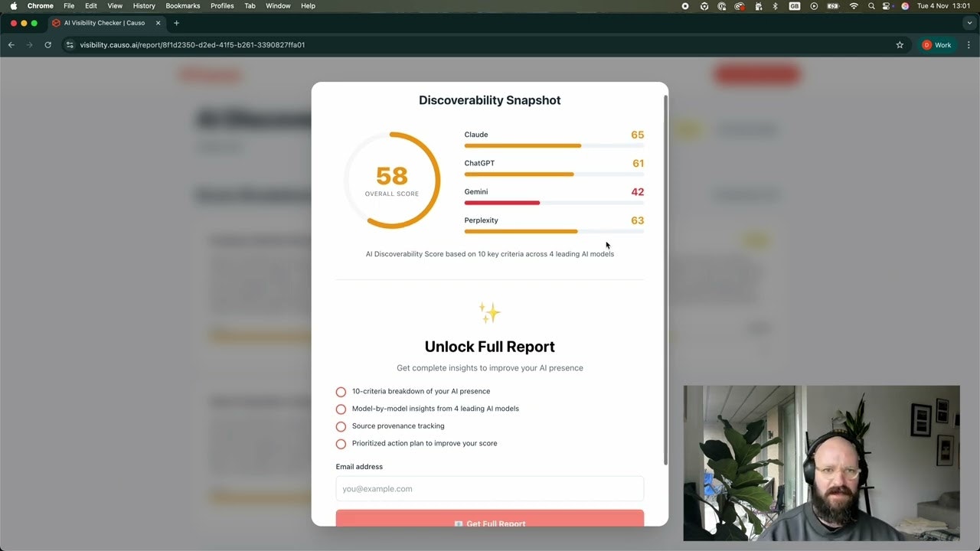Click the Bluetooth icon in the menu bar
This screenshot has width=980, height=551.
pos(775,5)
